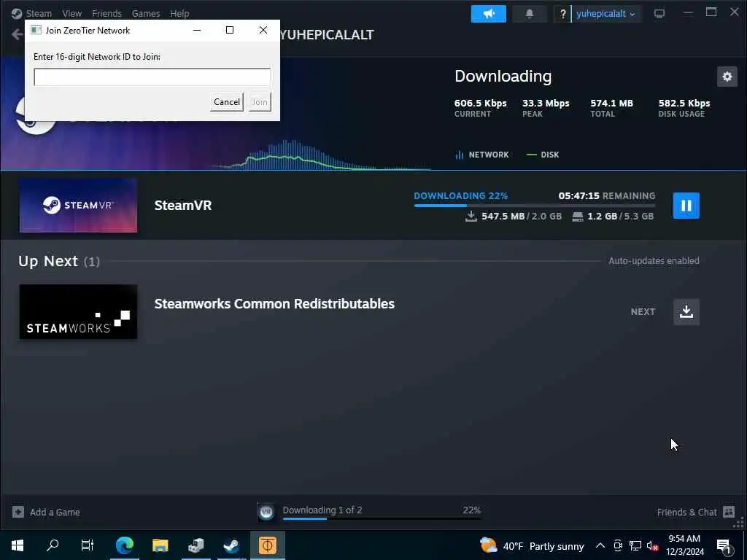This screenshot has width=747, height=560.
Task: Click the Auto-updates enabled label
Action: [654, 261]
